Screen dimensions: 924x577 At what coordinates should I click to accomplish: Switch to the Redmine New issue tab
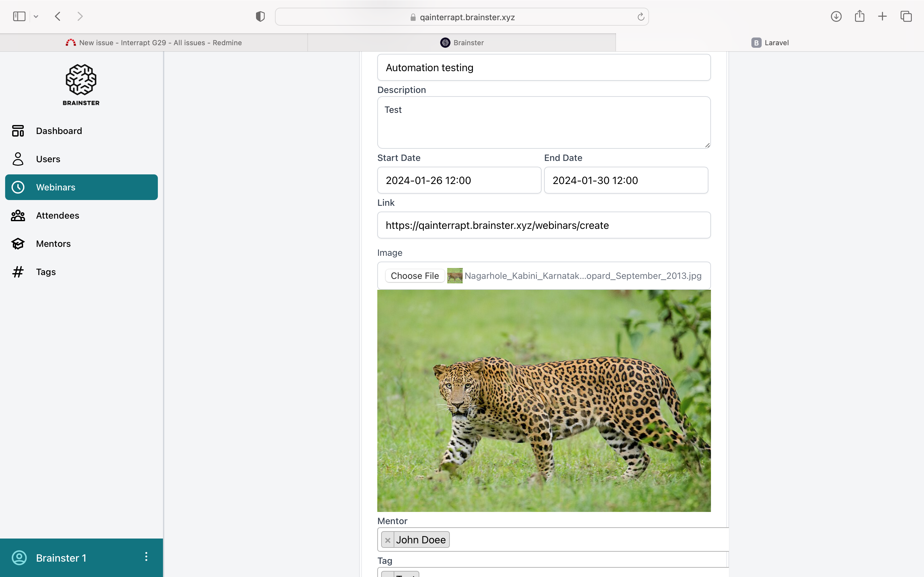point(153,43)
